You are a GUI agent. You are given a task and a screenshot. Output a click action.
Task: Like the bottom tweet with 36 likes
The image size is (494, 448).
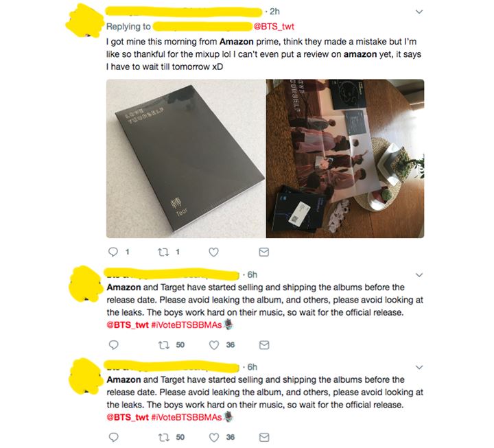[214, 437]
